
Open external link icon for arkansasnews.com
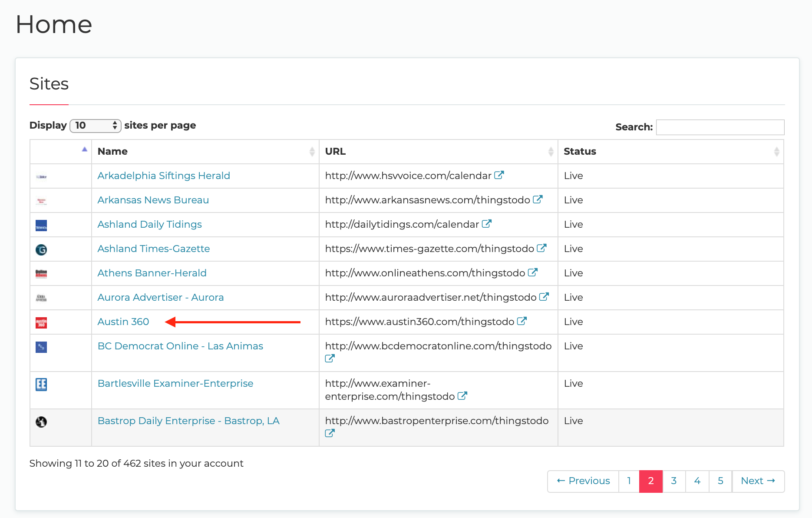[538, 199]
